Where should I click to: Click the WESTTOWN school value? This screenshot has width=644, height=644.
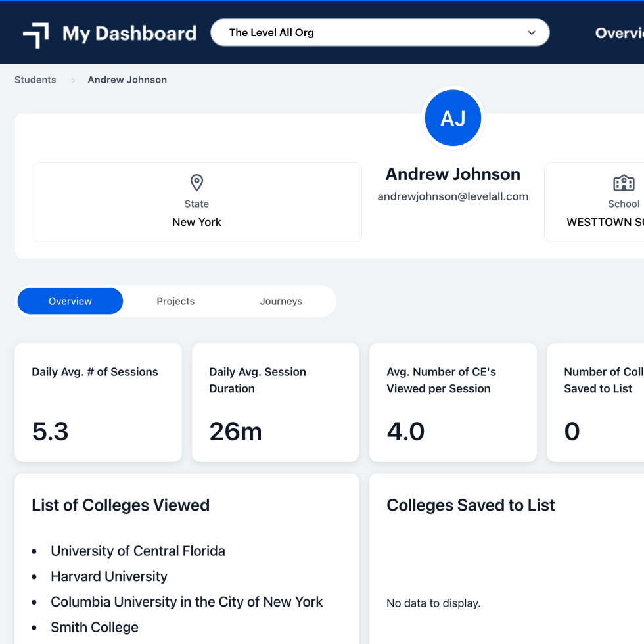tap(605, 222)
